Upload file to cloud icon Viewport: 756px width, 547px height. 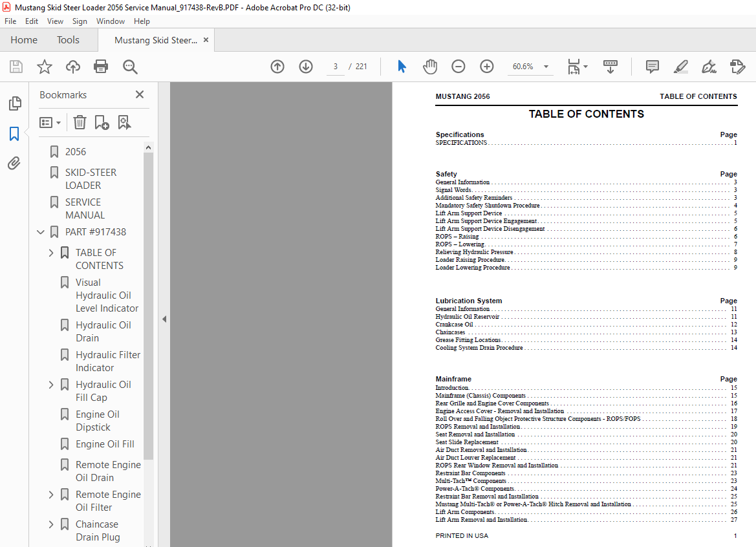click(x=73, y=67)
